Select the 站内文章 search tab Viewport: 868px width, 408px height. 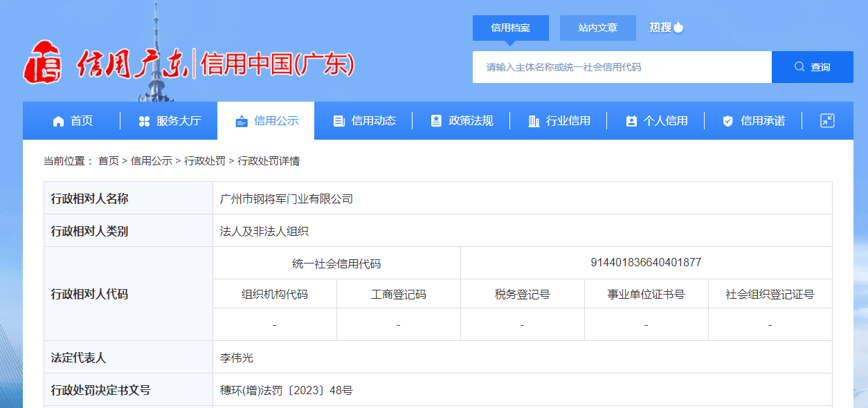[x=598, y=28]
